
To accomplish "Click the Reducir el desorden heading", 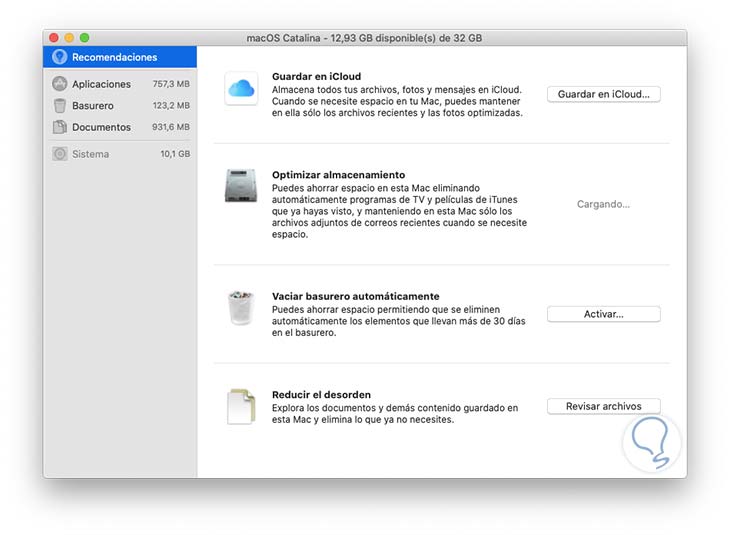I will click(x=321, y=394).
